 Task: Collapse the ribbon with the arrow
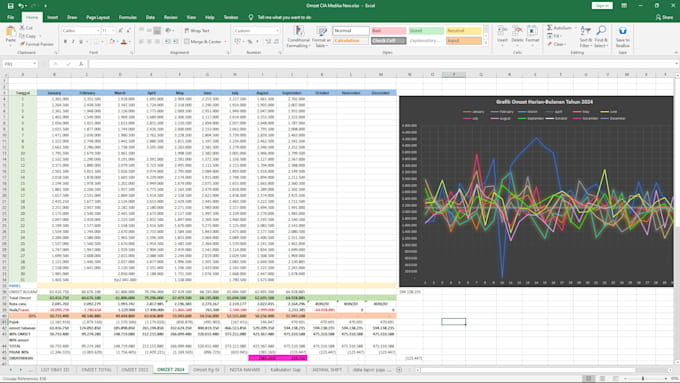[676, 52]
